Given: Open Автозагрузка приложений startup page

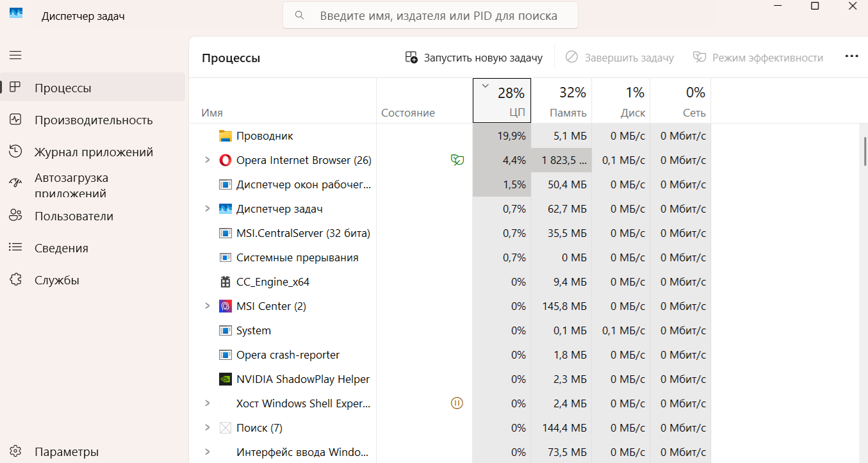Looking at the screenshot, I should 71,184.
